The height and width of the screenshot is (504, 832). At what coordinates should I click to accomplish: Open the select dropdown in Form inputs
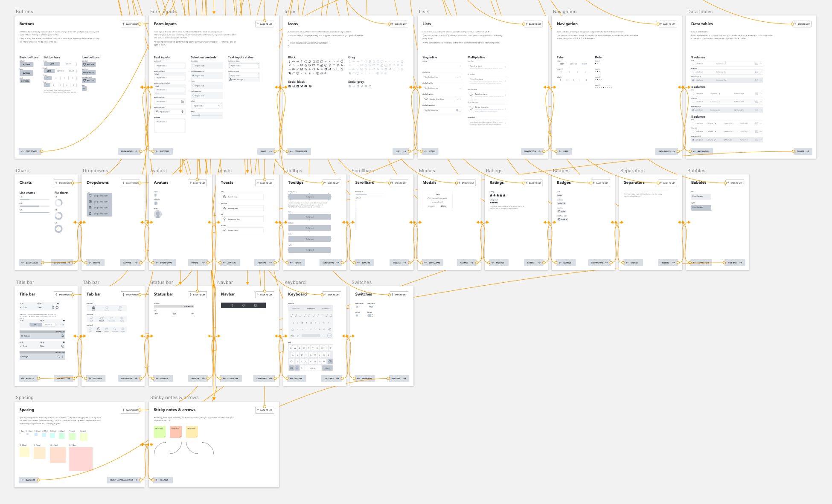point(207,106)
